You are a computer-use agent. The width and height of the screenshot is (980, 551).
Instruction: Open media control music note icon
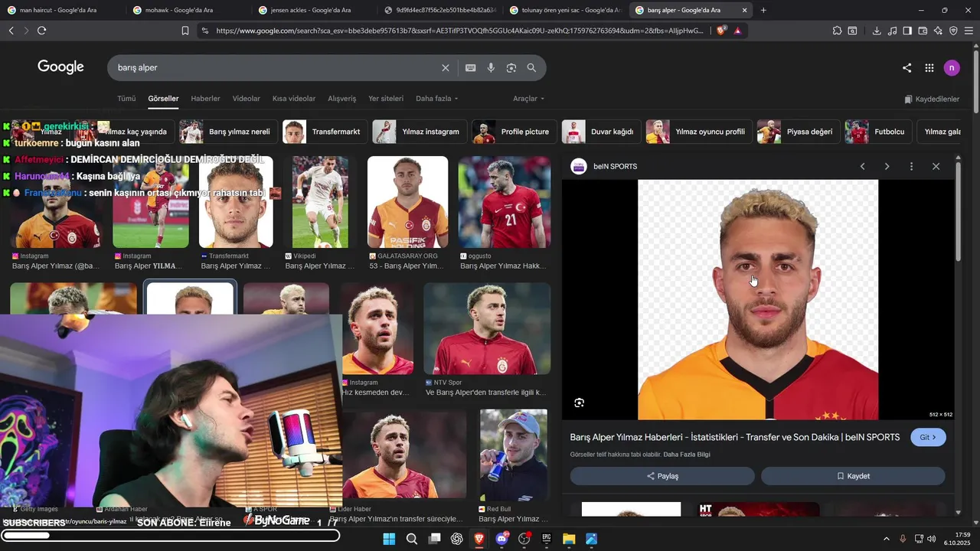[893, 31]
